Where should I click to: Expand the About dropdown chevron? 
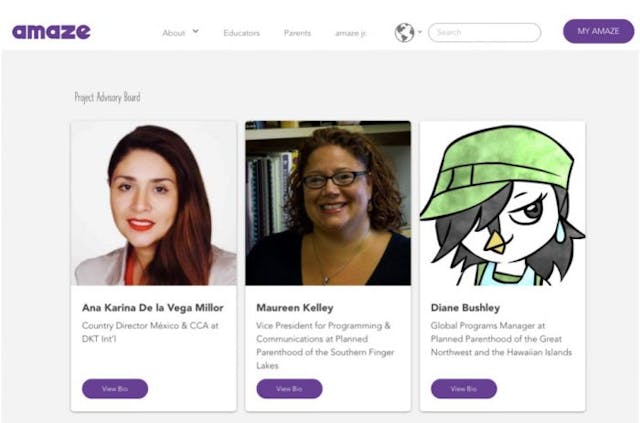[x=196, y=31]
